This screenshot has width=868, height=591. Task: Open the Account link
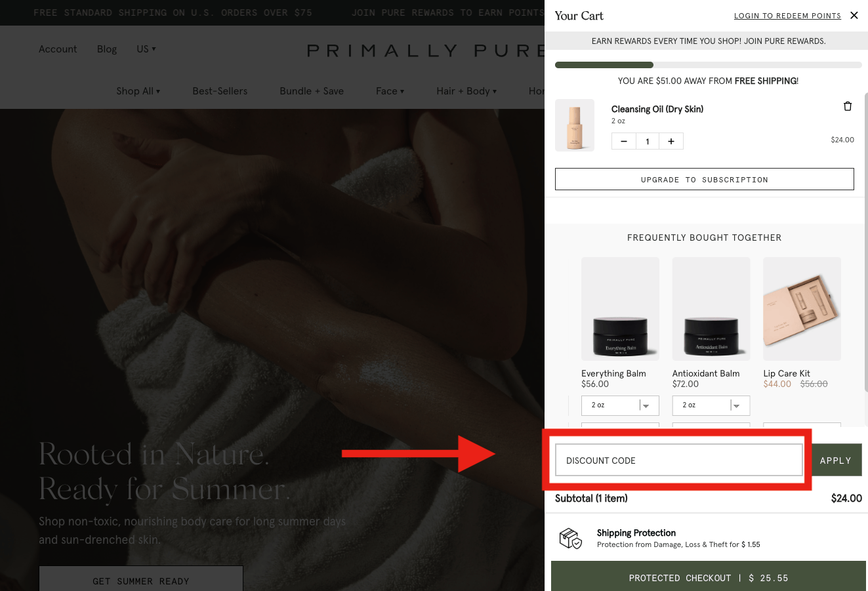[x=58, y=49]
